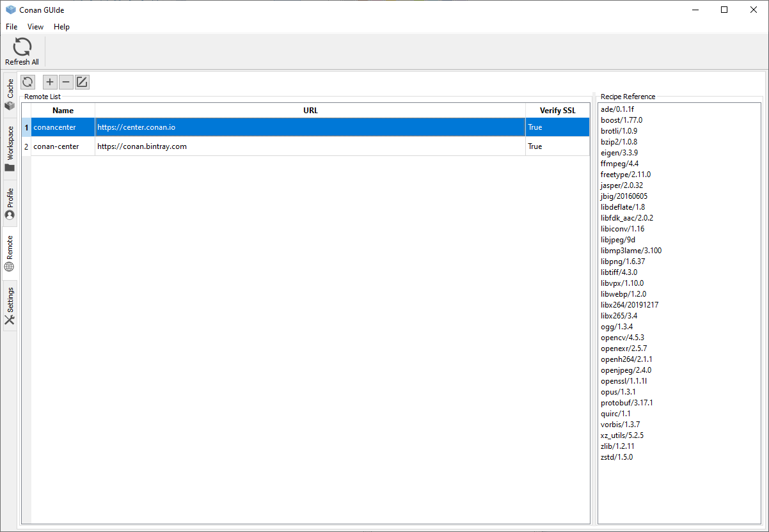Click the Refresh All toolbar icon

coord(22,51)
